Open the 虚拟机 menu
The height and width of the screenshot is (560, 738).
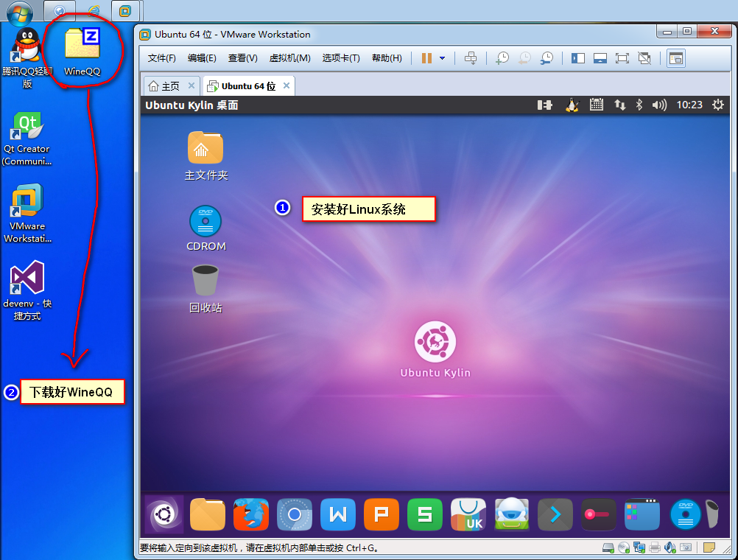click(290, 57)
